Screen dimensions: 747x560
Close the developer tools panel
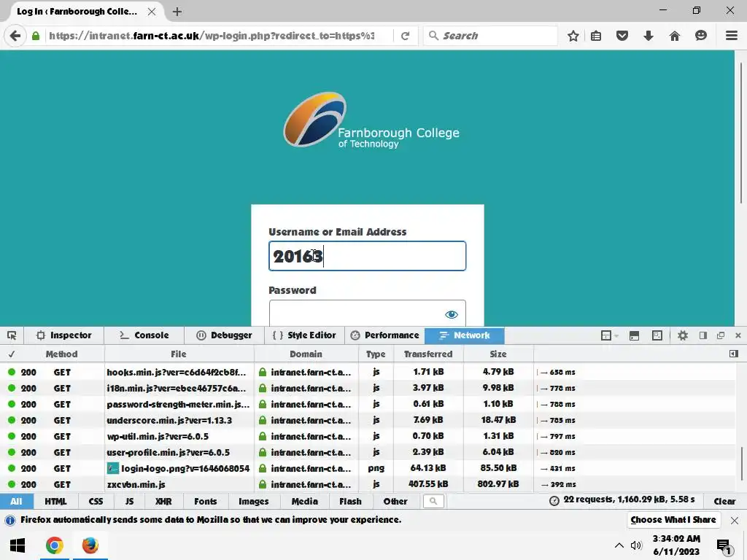point(738,335)
